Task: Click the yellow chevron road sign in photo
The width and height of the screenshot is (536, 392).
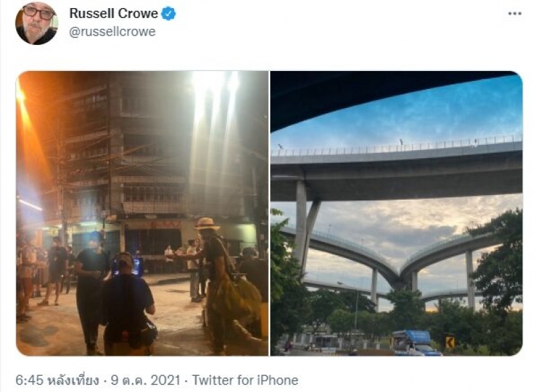Action: pos(450,342)
